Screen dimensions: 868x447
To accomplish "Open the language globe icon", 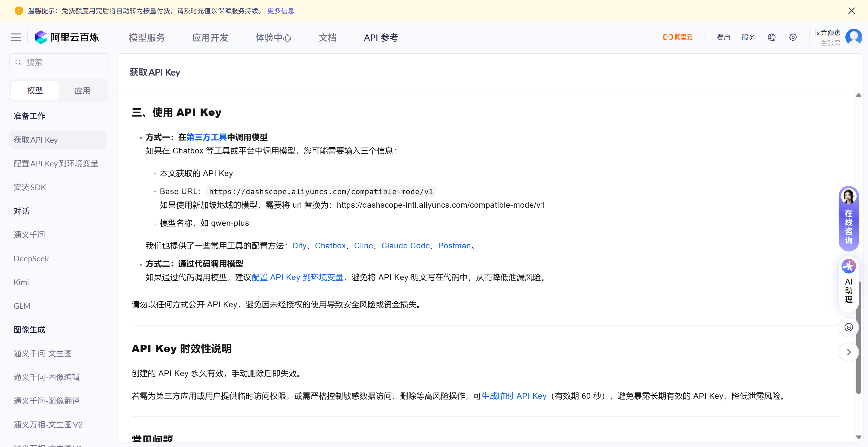I will (x=771, y=37).
